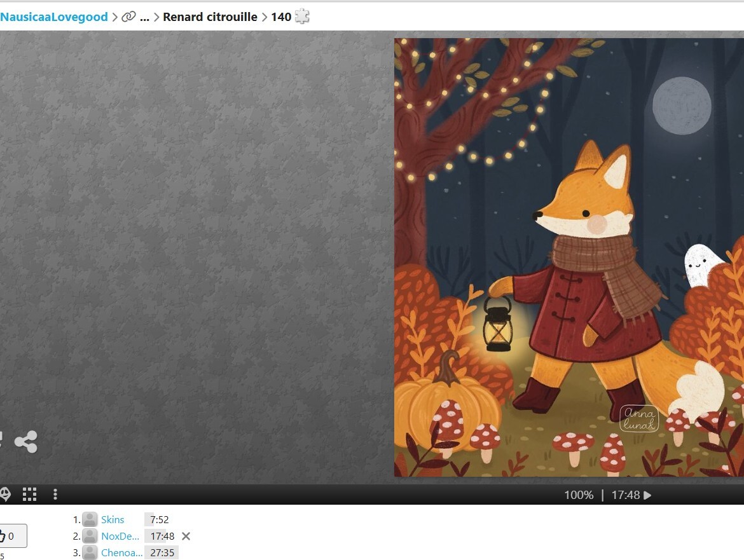Screen dimensions: 744x560
Task: Click the avatar next to NoxDe...
Action: [90, 536]
